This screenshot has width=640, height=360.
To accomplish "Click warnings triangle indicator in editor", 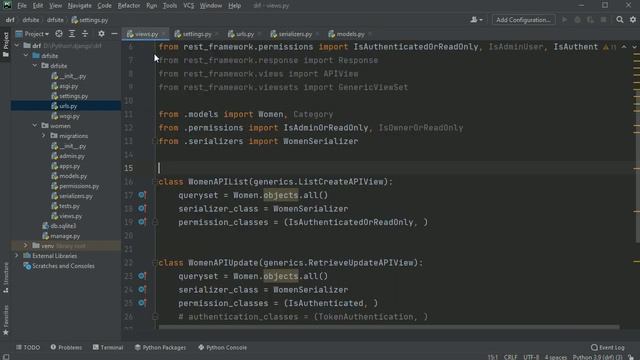I will (609, 47).
